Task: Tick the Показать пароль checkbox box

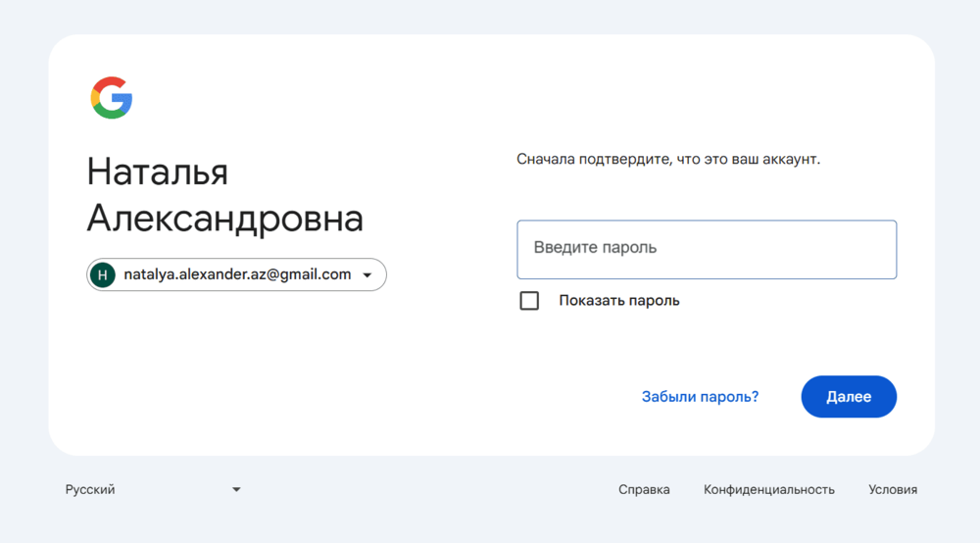Action: (x=529, y=301)
